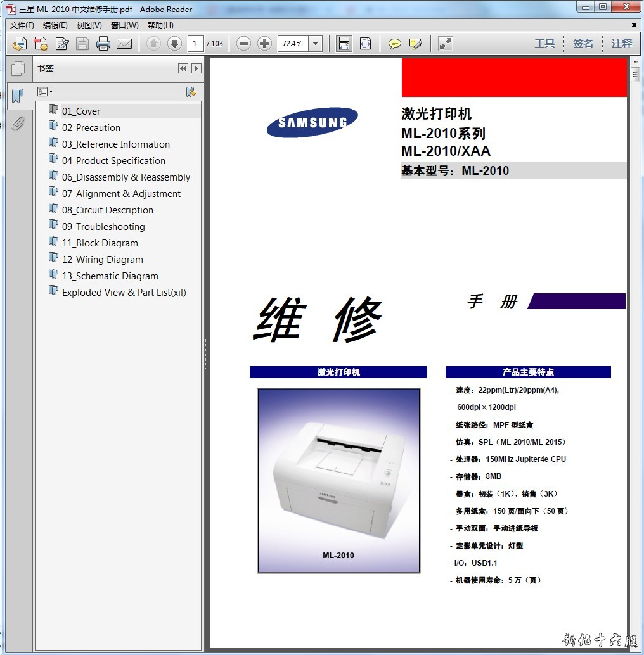This screenshot has height=655, width=644.
Task: Click the email envelope icon
Action: coord(124,44)
